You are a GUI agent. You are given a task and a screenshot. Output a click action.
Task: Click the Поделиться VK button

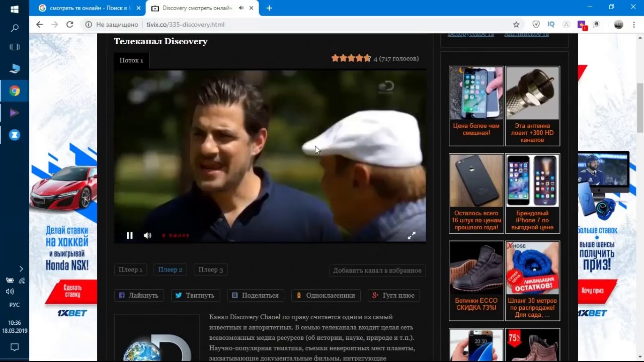(256, 296)
